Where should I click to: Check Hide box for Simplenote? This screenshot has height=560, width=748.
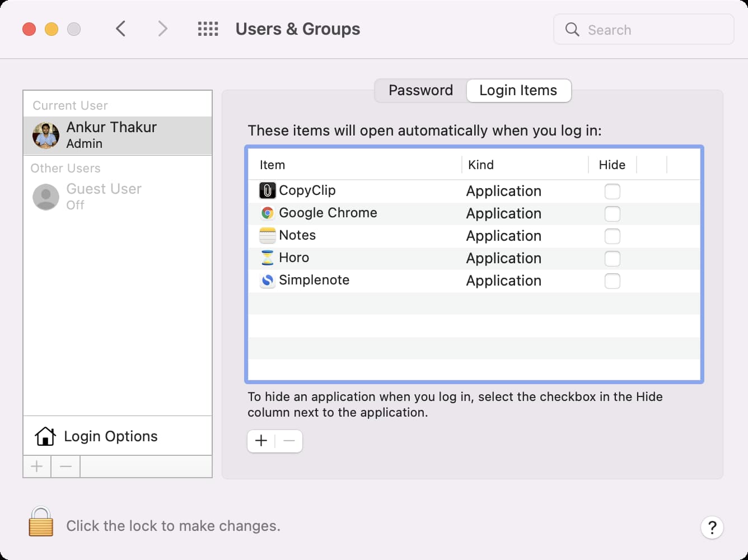pyautogui.click(x=613, y=281)
